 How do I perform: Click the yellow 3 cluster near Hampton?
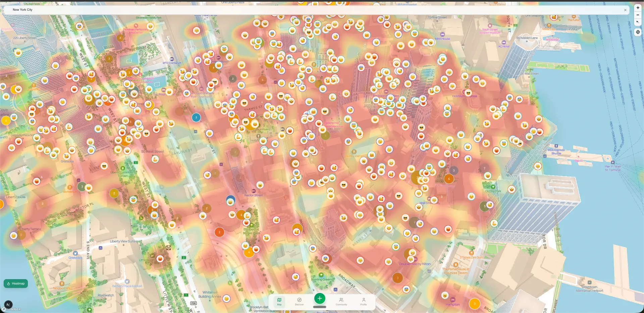pos(475,304)
